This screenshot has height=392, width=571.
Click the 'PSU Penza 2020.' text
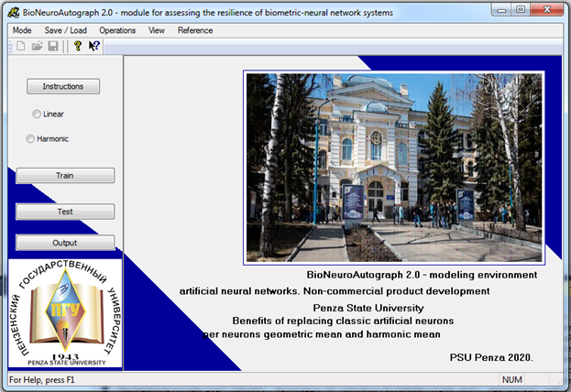pyautogui.click(x=491, y=357)
